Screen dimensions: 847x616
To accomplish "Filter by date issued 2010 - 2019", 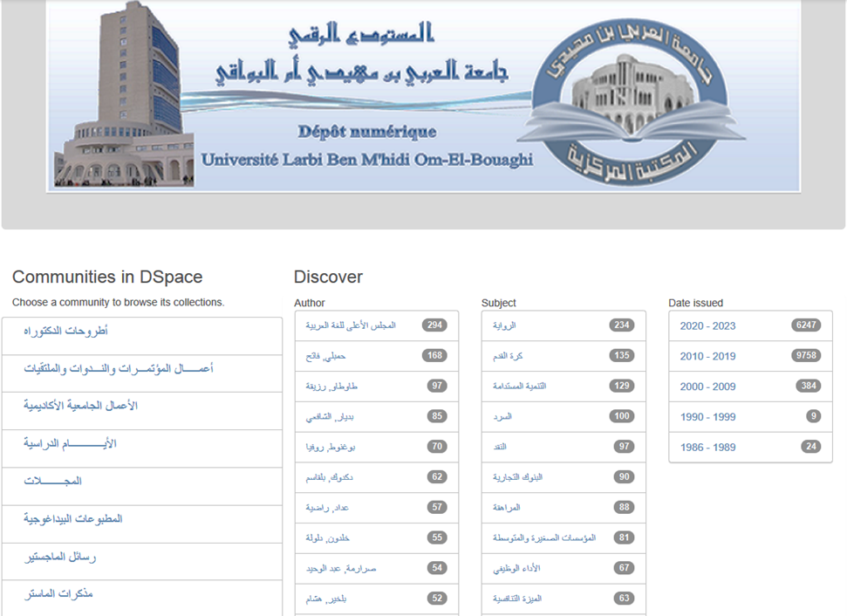I will pos(707,356).
